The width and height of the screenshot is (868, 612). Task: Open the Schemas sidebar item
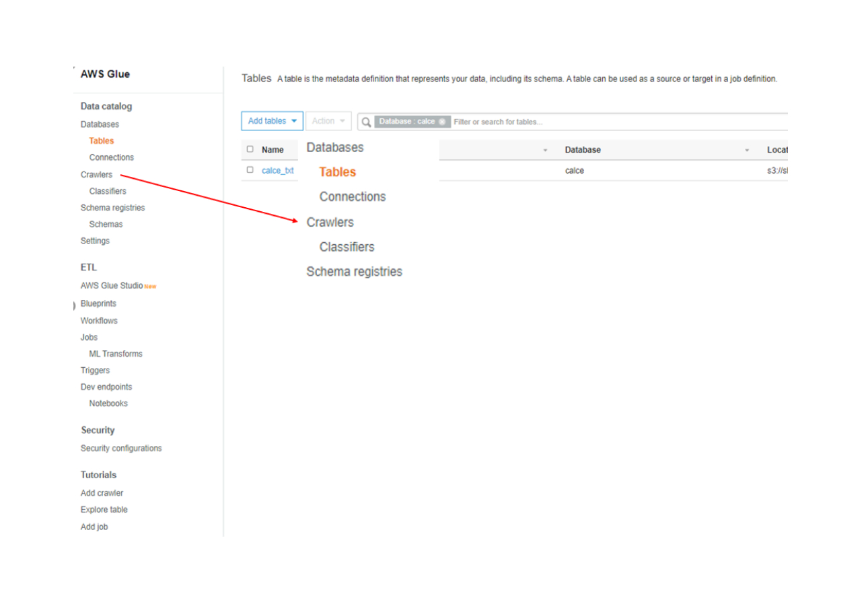pyautogui.click(x=106, y=225)
